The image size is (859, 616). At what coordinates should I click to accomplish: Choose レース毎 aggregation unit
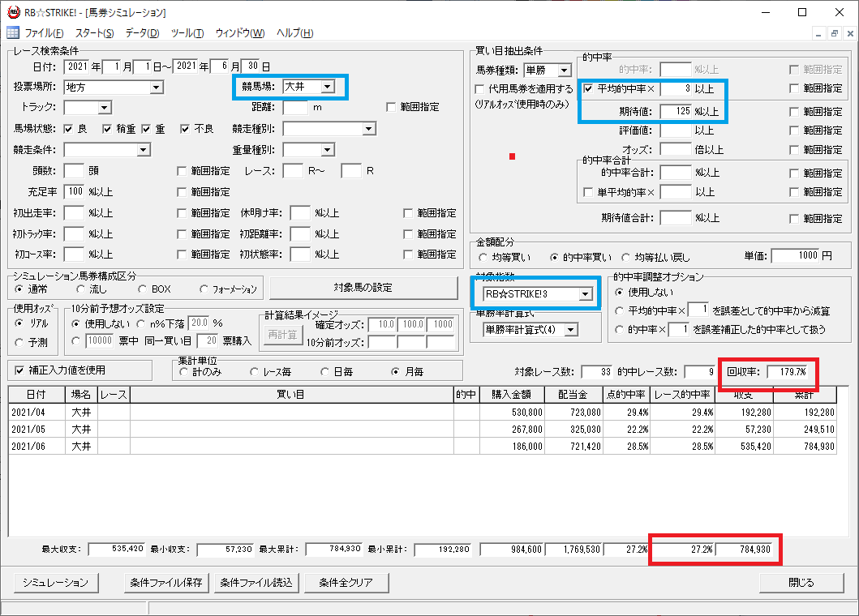coord(254,372)
